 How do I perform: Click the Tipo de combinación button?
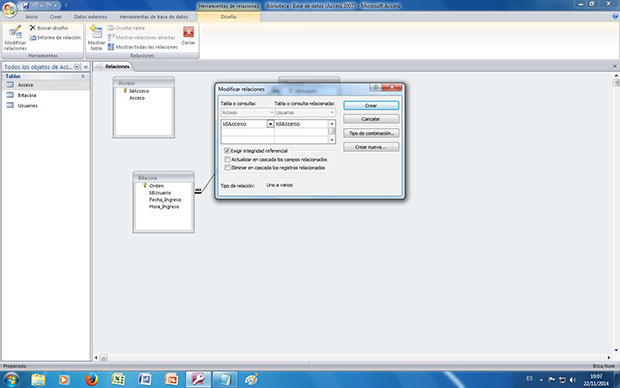coord(371,133)
